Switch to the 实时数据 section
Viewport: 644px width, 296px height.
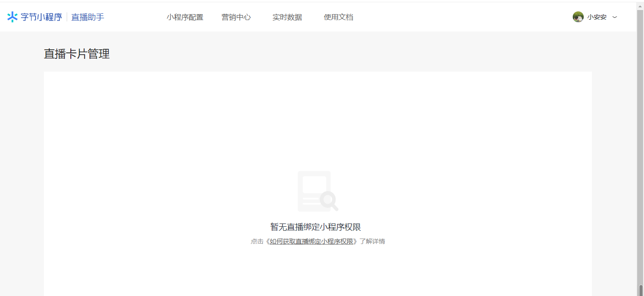pos(287,17)
